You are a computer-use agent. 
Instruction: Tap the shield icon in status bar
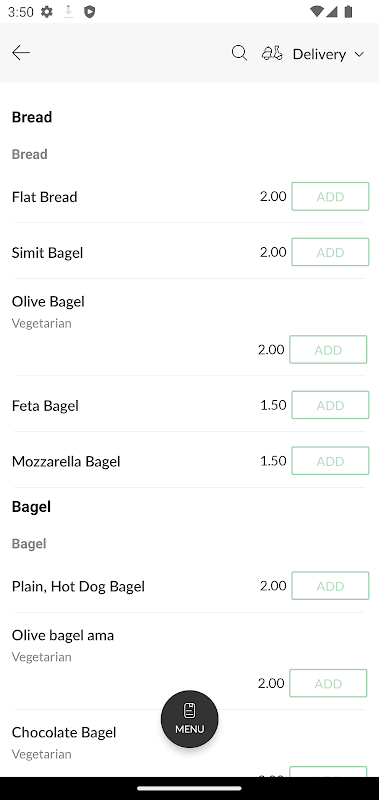[x=90, y=12]
